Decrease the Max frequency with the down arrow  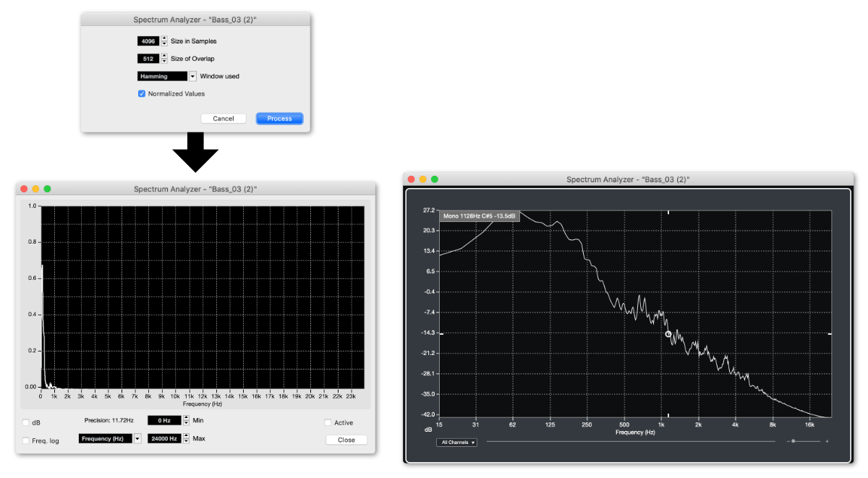(185, 440)
